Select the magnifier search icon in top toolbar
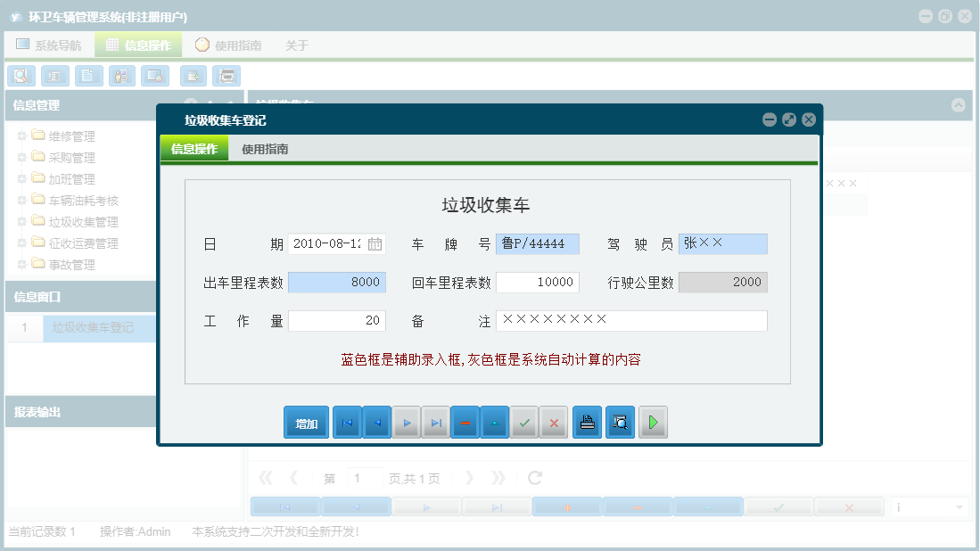This screenshot has width=980, height=551. [x=21, y=76]
